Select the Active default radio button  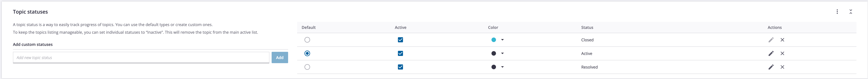307,53
